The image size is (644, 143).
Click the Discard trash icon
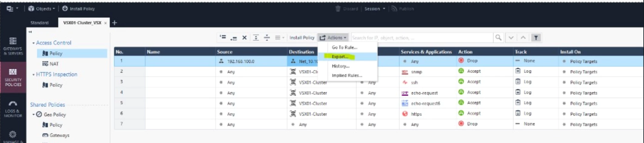click(x=338, y=9)
